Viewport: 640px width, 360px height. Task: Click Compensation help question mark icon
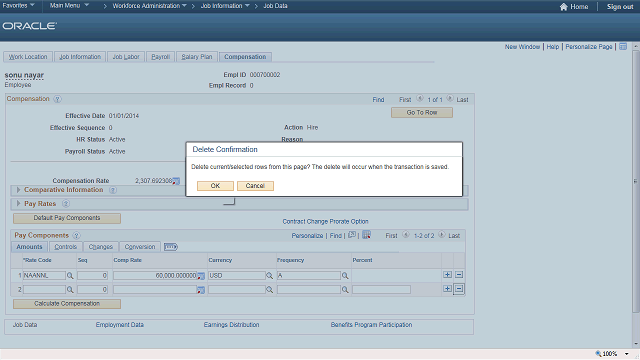tap(58, 99)
